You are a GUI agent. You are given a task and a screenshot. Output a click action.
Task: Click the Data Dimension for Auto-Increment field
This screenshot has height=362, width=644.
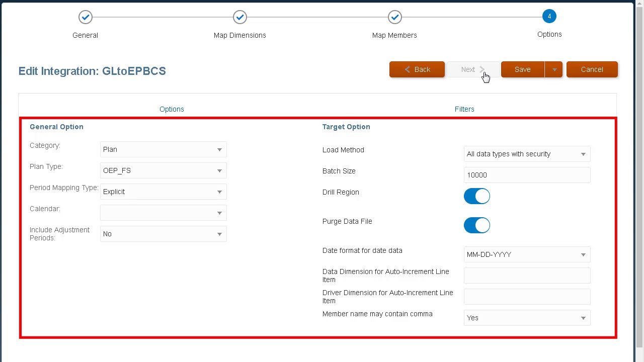527,276
